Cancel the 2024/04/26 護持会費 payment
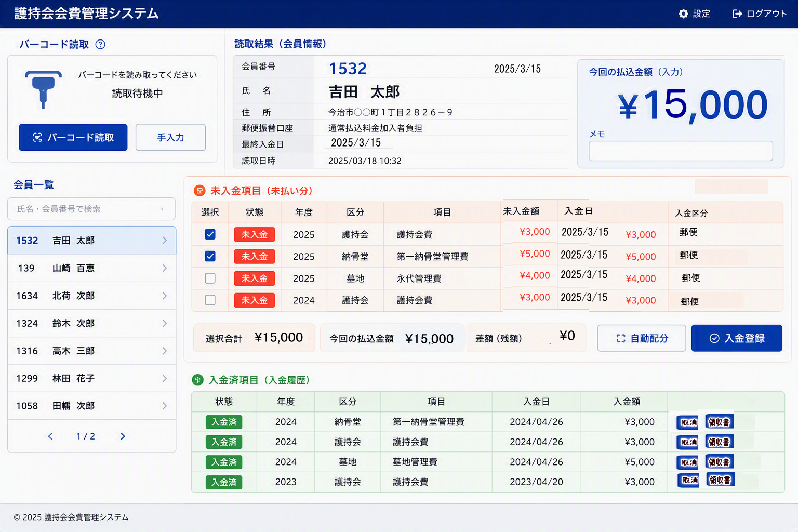Image resolution: width=798 pixels, height=532 pixels. click(x=688, y=442)
